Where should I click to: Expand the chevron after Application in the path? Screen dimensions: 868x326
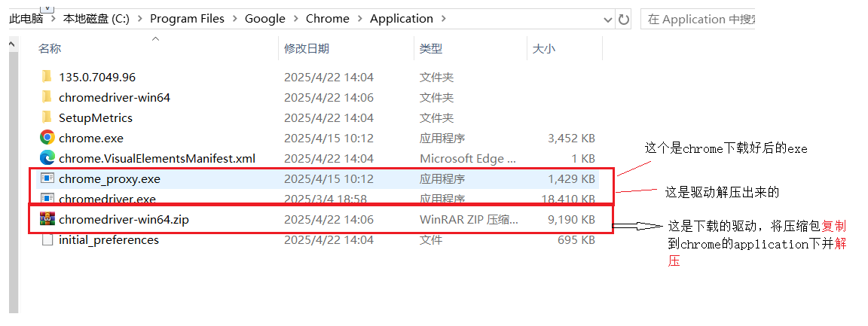coord(443,19)
